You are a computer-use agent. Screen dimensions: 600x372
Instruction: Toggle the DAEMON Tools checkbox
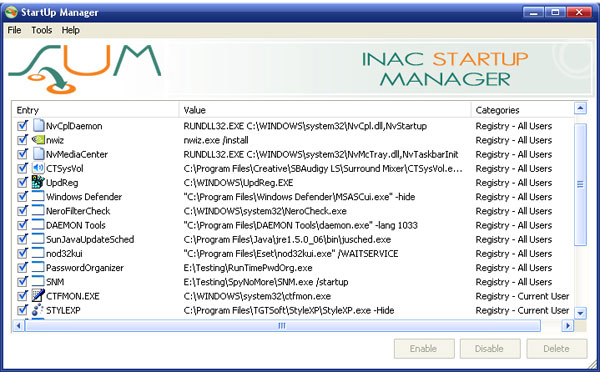[23, 225]
